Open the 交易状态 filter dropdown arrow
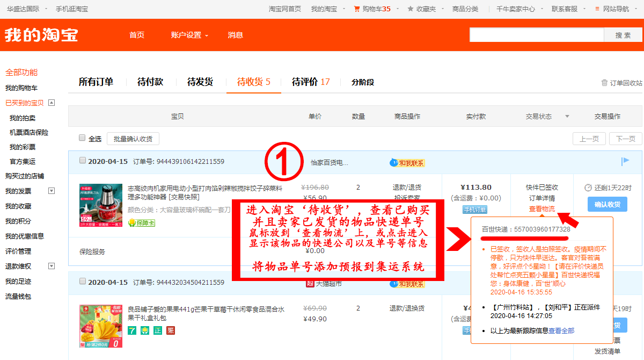This screenshot has width=644, height=360. coord(568,117)
